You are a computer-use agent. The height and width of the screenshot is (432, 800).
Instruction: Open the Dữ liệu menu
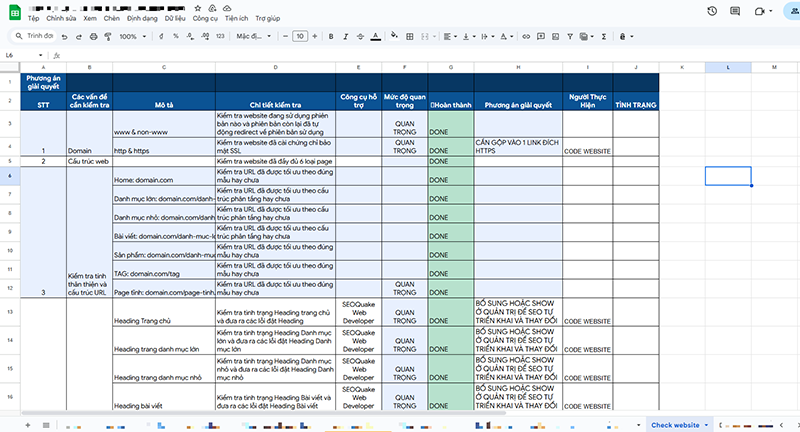(175, 18)
